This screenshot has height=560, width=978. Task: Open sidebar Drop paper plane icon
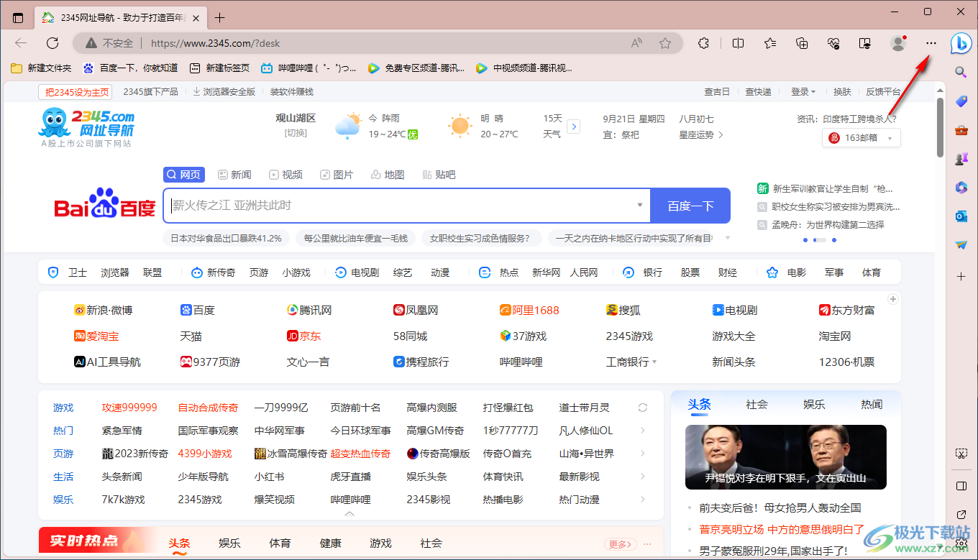pos(961,245)
